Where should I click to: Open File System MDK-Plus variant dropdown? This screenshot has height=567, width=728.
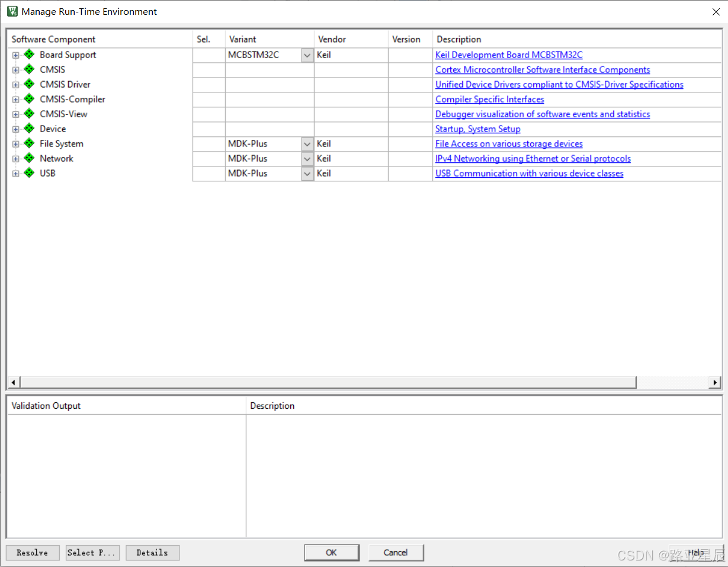tap(307, 144)
